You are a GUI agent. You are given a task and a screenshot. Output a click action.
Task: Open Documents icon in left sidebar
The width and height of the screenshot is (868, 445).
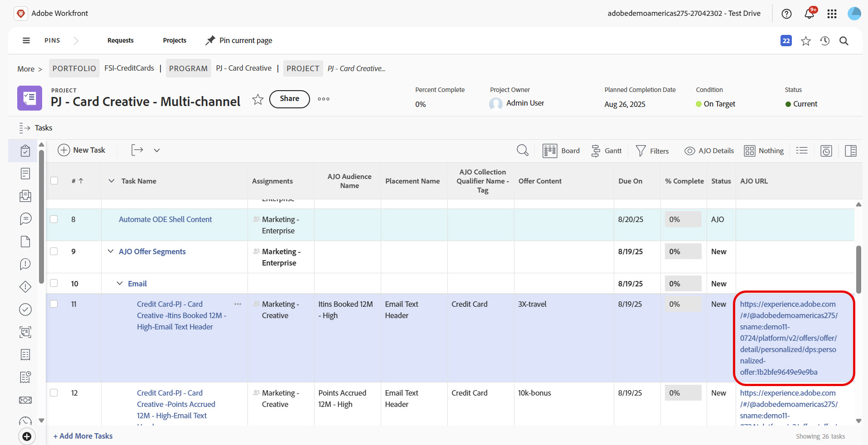point(25,242)
